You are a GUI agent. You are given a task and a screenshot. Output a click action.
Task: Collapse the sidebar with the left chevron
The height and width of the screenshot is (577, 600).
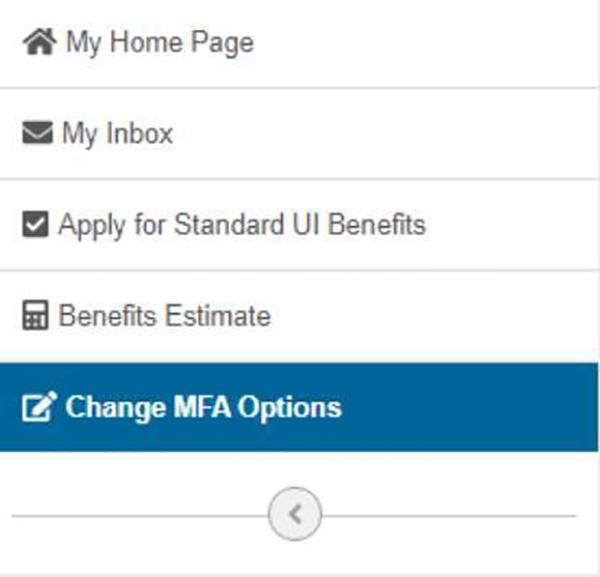click(x=295, y=515)
